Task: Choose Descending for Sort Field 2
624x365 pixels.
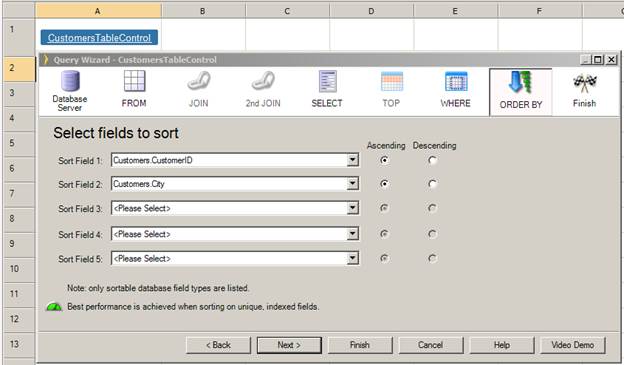Action: coord(432,184)
